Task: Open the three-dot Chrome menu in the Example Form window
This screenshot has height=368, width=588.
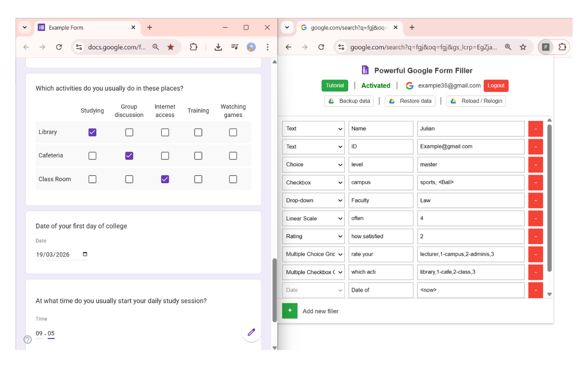Action: click(267, 47)
